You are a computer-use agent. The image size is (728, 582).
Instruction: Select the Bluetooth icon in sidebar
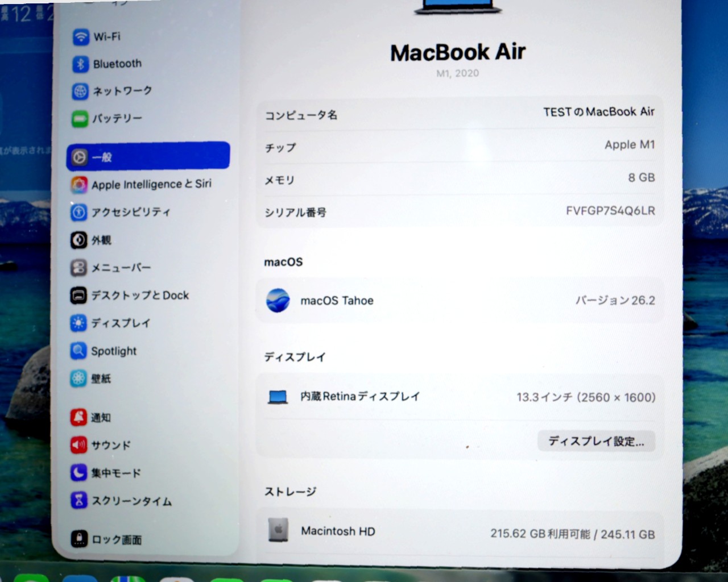tap(80, 64)
